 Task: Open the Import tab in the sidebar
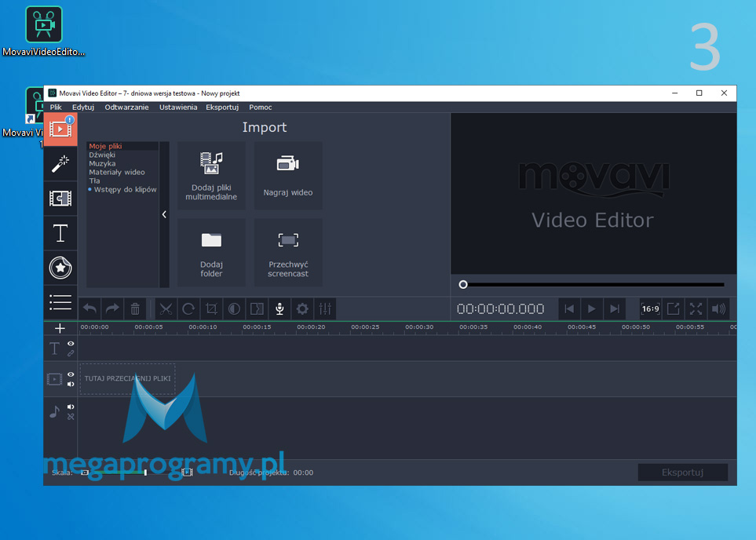(x=60, y=130)
